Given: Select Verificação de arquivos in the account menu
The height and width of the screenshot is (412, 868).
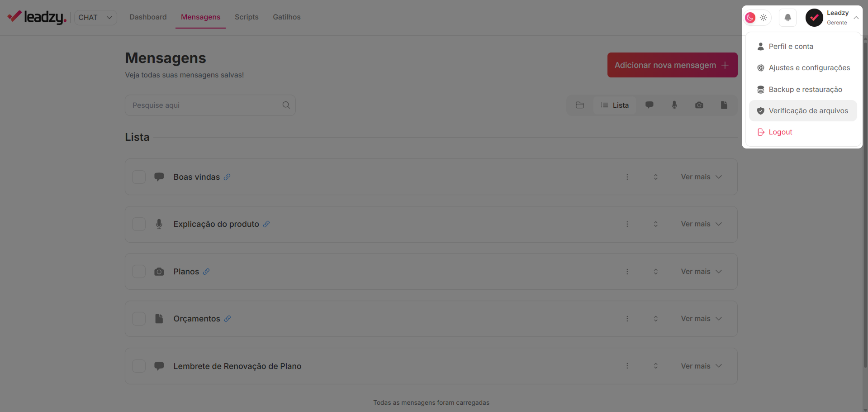Looking at the screenshot, I should tap(809, 110).
